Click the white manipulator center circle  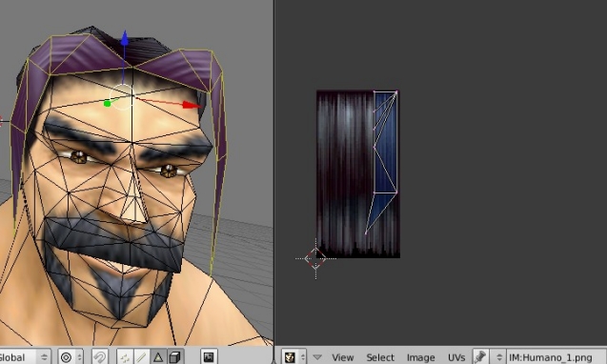tap(123, 97)
